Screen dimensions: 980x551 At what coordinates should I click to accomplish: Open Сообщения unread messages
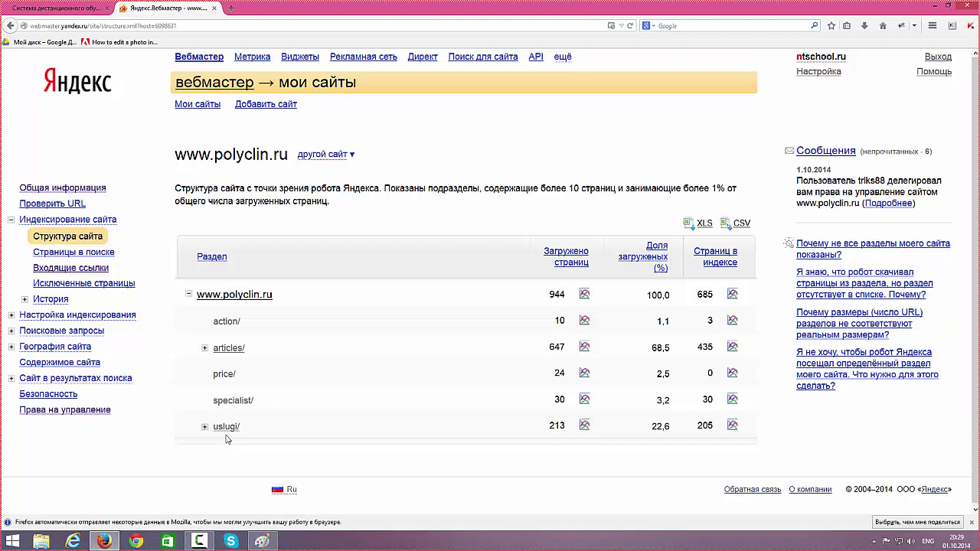click(826, 151)
